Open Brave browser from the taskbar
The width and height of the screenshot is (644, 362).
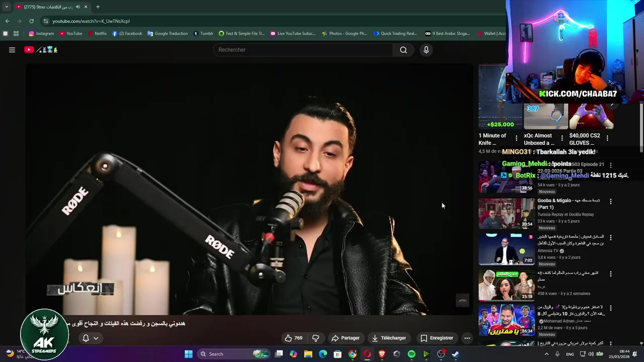click(x=382, y=354)
